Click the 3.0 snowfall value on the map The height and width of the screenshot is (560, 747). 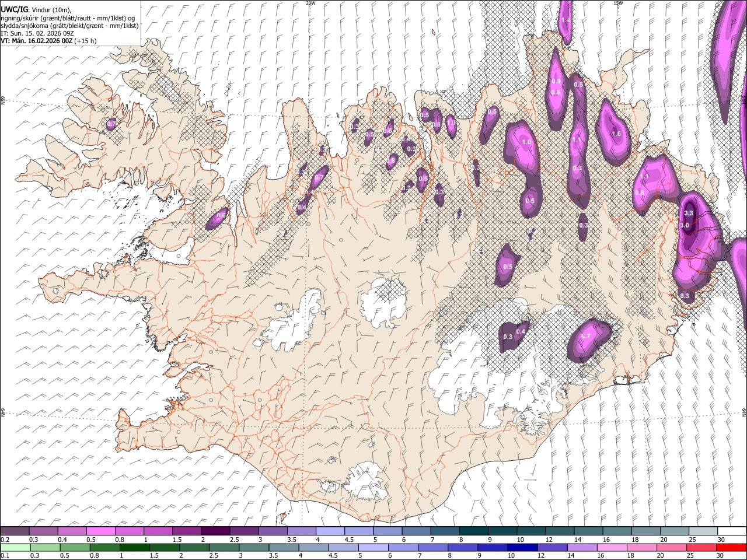coord(685,225)
